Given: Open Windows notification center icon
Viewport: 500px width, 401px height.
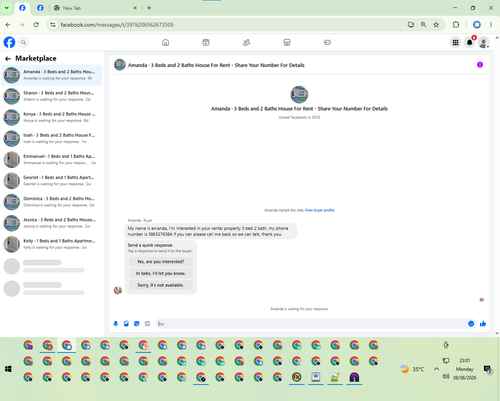Looking at the screenshot, I should pyautogui.click(x=488, y=369).
